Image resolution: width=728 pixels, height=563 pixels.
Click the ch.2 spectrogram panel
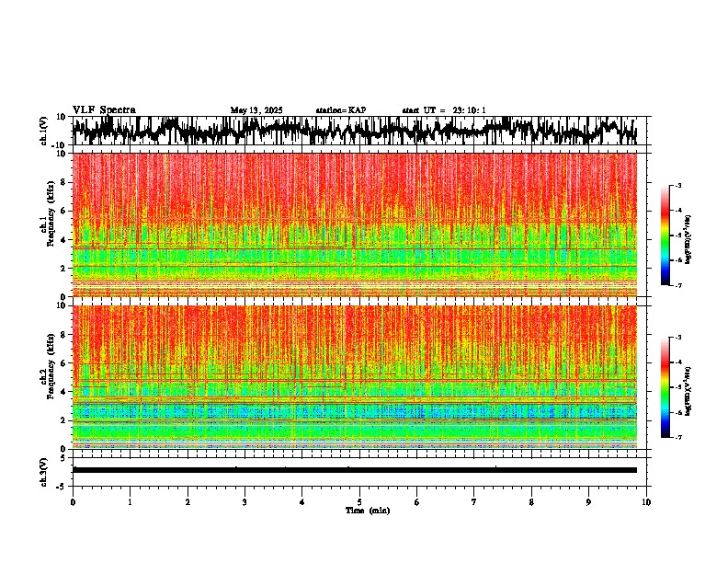(x=358, y=377)
